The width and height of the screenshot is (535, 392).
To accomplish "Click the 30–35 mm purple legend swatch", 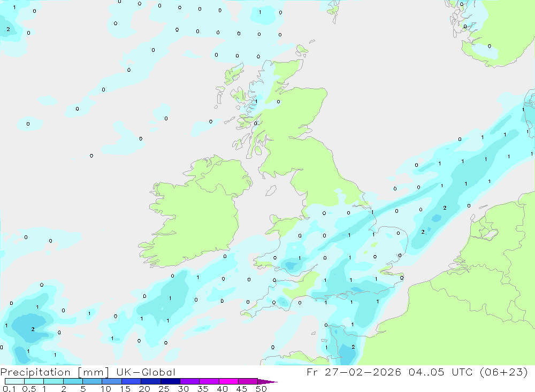I will pos(190,381).
